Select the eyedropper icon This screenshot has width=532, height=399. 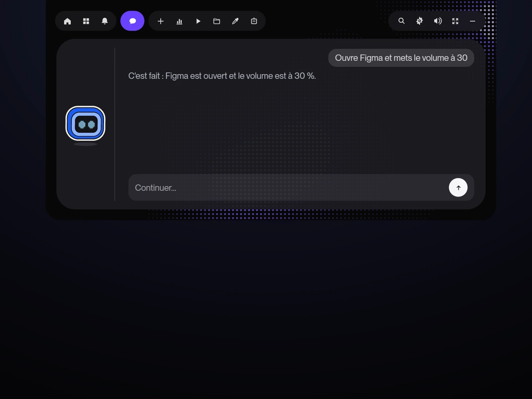(235, 21)
